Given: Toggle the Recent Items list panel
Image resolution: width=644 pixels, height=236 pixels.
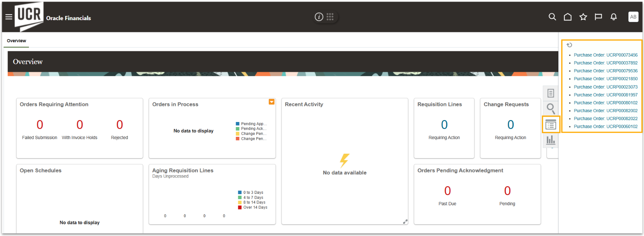Looking at the screenshot, I should (x=550, y=125).
